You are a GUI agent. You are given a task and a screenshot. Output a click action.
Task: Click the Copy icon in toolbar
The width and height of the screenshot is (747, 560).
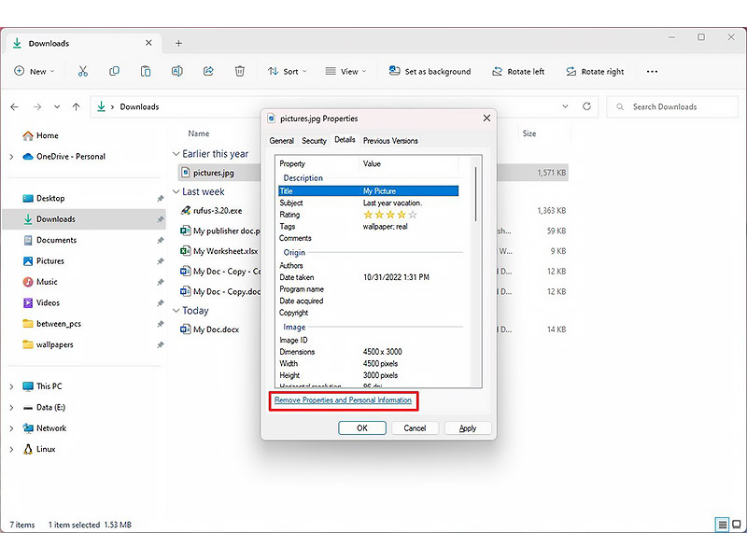tap(114, 72)
